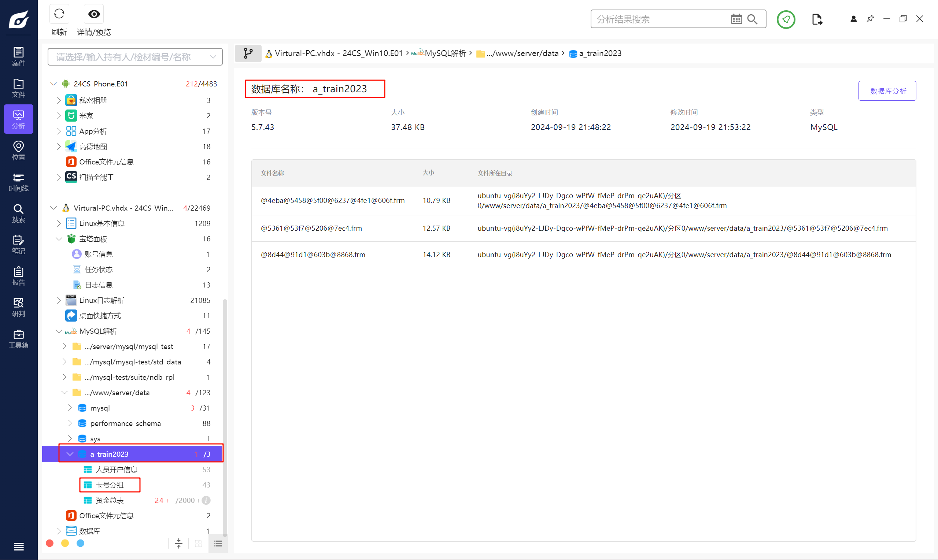Image resolution: width=938 pixels, height=560 pixels.
Task: Expand the performance_schema database node
Action: click(70, 423)
